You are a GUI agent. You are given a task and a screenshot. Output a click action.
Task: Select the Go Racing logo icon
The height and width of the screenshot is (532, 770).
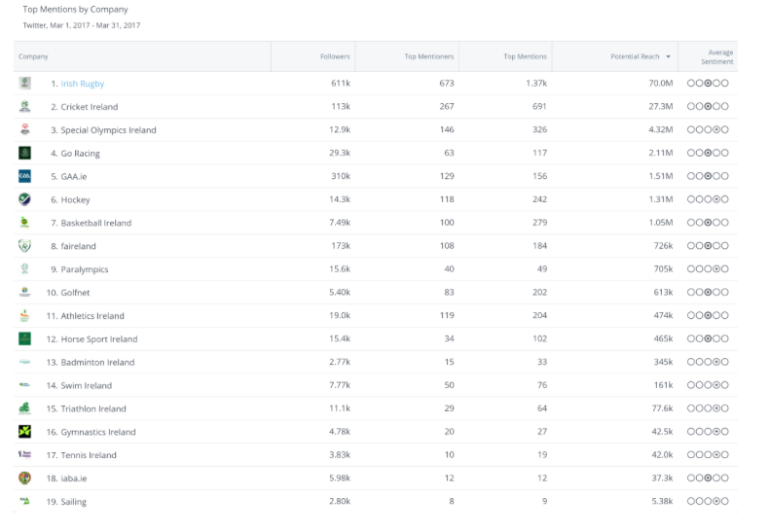(24, 153)
